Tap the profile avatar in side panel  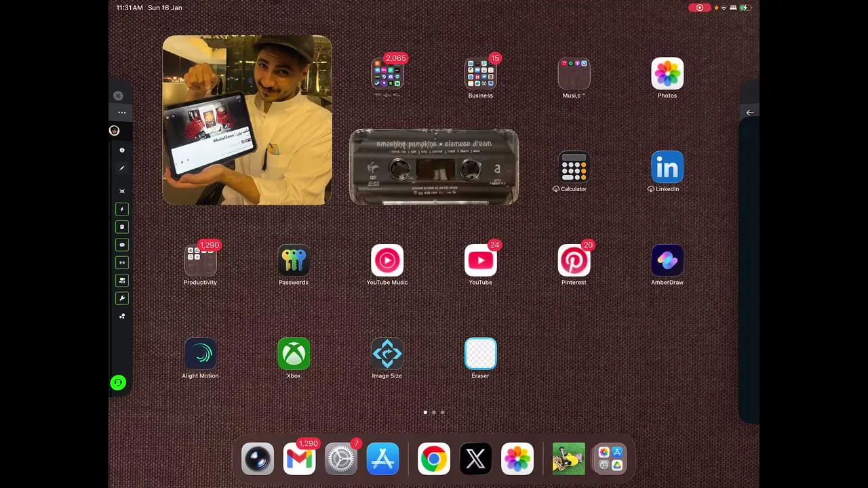click(115, 130)
